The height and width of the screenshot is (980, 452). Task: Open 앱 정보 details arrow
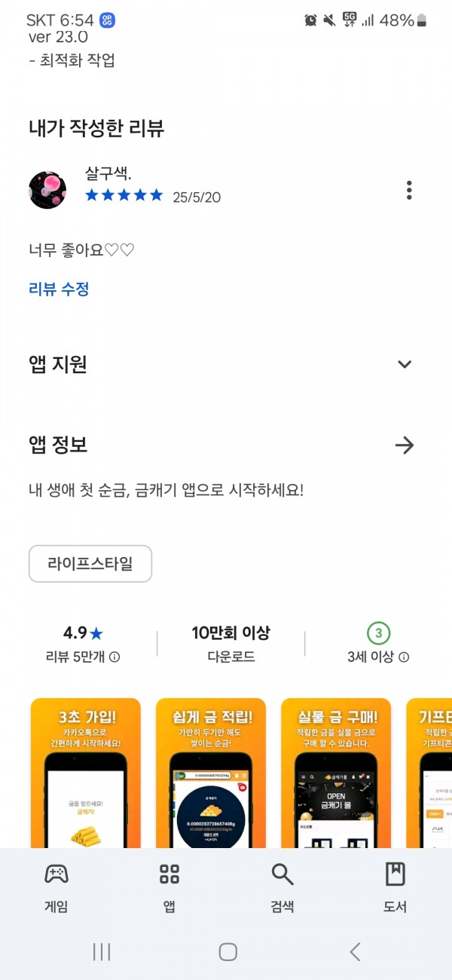pyautogui.click(x=405, y=446)
